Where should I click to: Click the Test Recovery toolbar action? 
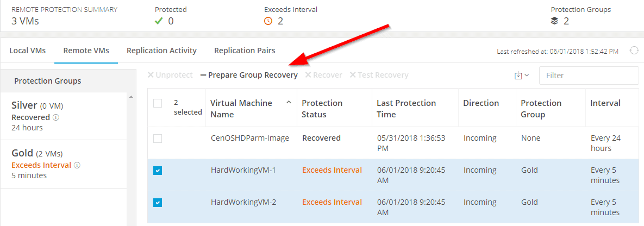(379, 75)
